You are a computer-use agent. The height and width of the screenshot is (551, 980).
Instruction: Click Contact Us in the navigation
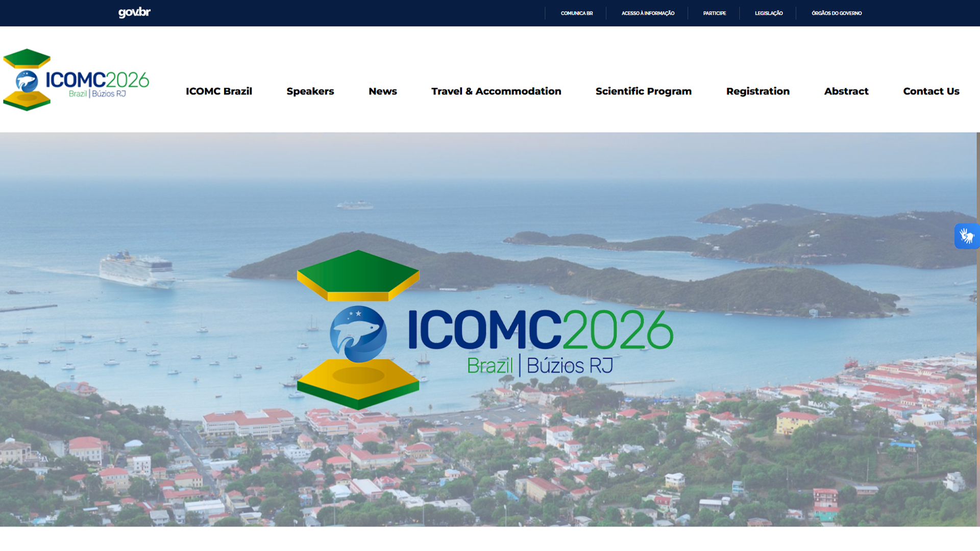[x=931, y=91]
